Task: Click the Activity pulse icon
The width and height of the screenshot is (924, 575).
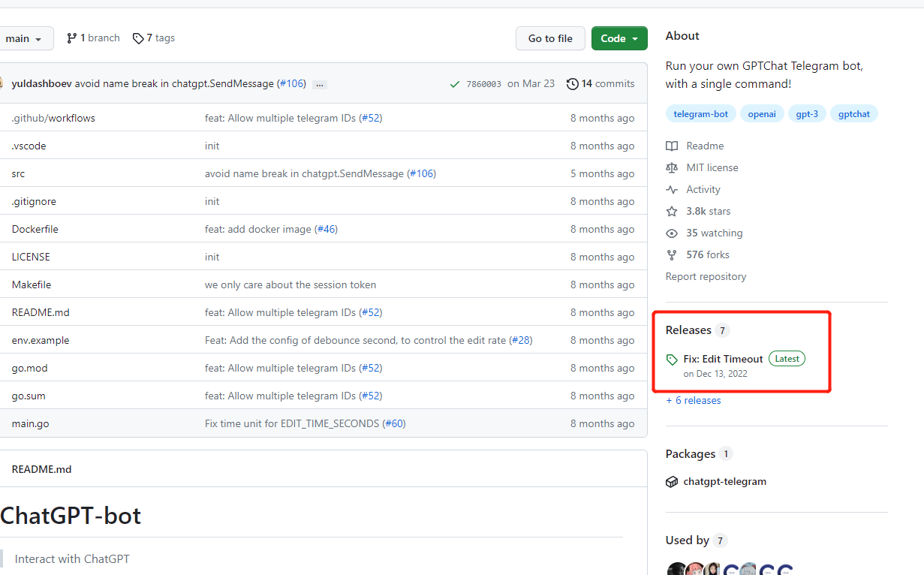Action: pos(672,189)
